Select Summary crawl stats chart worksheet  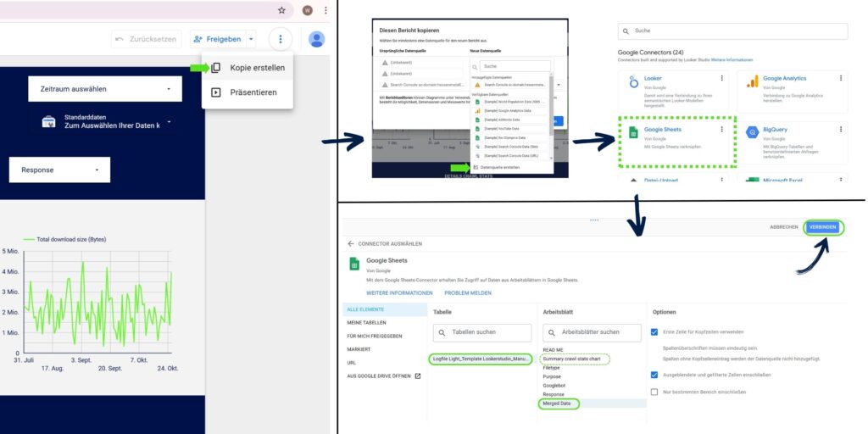pyautogui.click(x=574, y=359)
